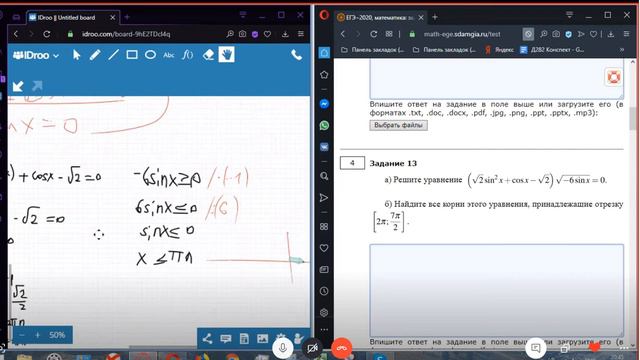640x360 pixels.
Task: Open the first Панель закладок bookmark folder
Action: pyautogui.click(x=372, y=50)
